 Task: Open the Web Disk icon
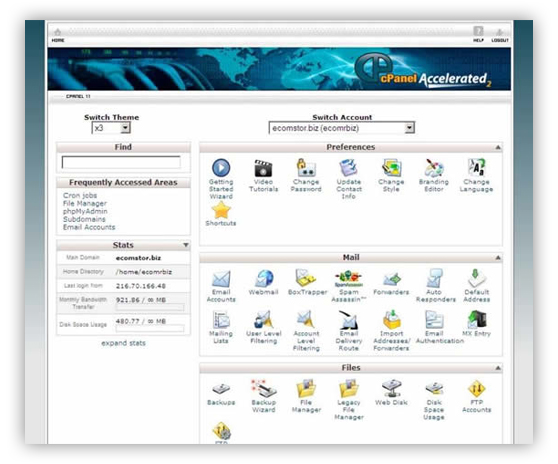pos(391,389)
